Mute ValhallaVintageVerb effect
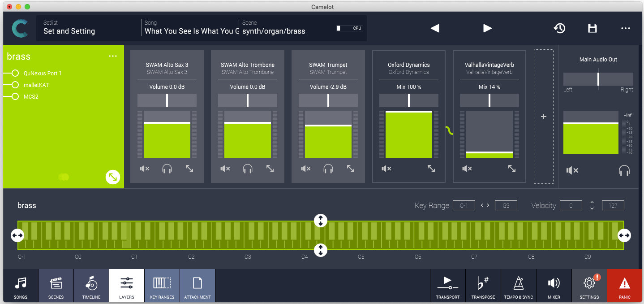Viewport: 644px width, 304px height. coord(467,169)
